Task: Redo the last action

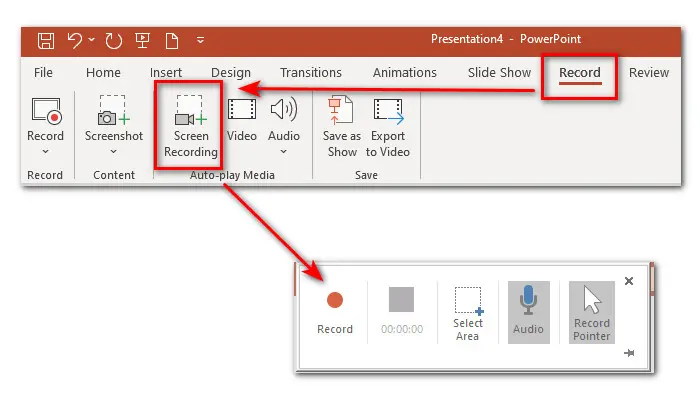Action: click(x=113, y=41)
